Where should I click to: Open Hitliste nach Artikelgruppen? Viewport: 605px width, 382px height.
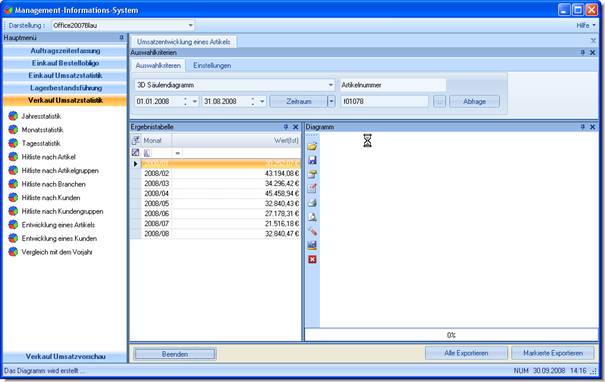(x=60, y=171)
